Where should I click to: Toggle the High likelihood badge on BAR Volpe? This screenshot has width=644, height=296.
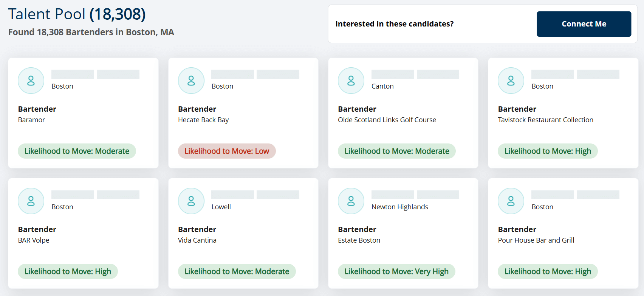tap(68, 271)
